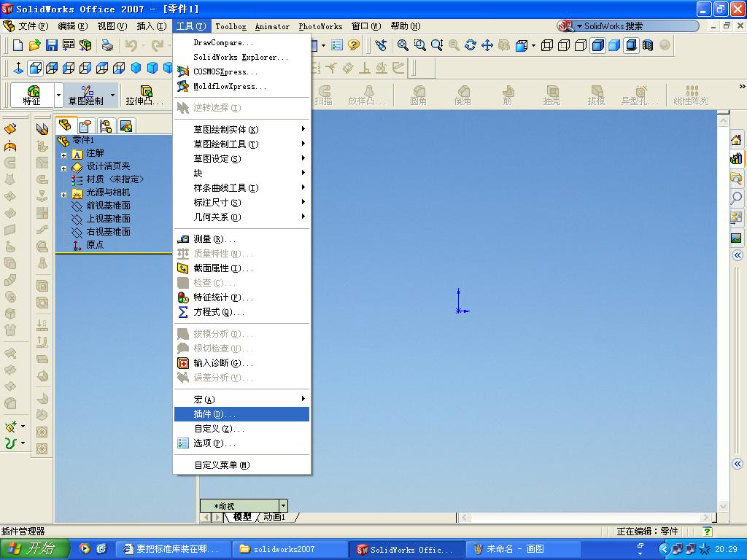This screenshot has height=560, width=747.
Task: Click the Sketch (草图绘制) button
Action: pyautogui.click(x=86, y=96)
